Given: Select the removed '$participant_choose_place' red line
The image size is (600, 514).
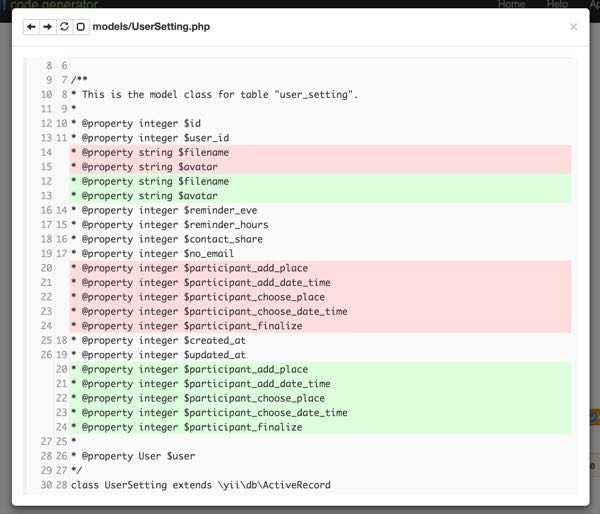Looking at the screenshot, I should [x=321, y=297].
